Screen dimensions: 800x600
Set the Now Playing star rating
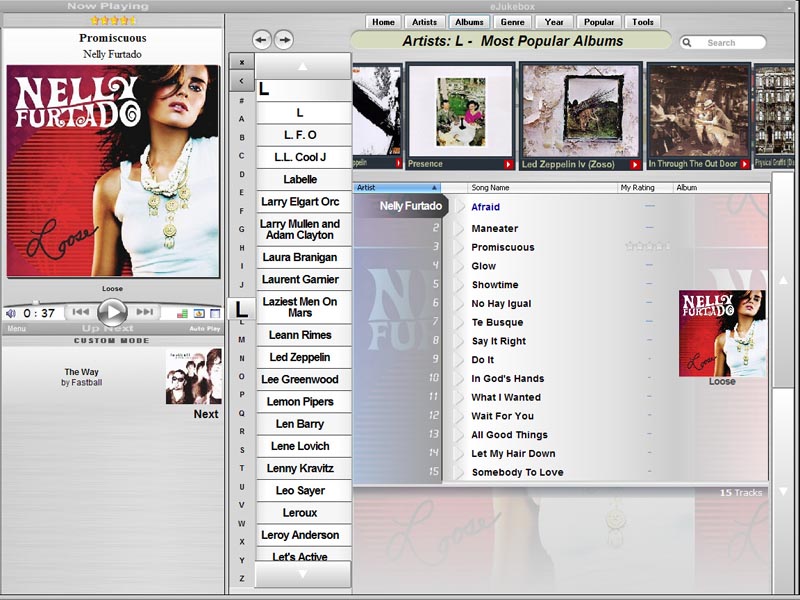[112, 20]
